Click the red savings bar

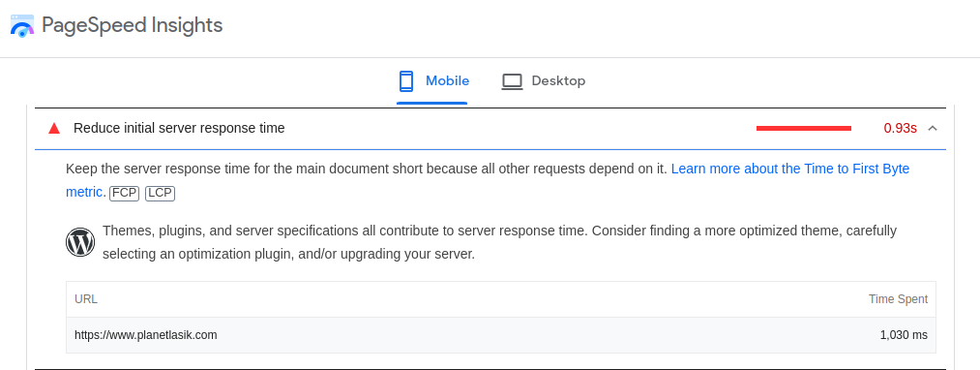804,129
